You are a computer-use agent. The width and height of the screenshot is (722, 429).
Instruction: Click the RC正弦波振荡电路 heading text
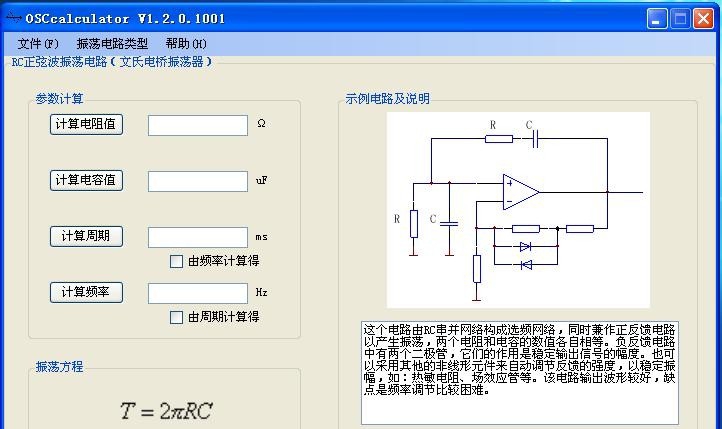click(111, 62)
